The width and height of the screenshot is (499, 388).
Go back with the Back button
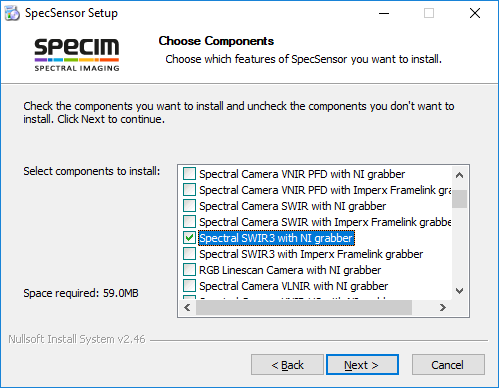coord(287,365)
